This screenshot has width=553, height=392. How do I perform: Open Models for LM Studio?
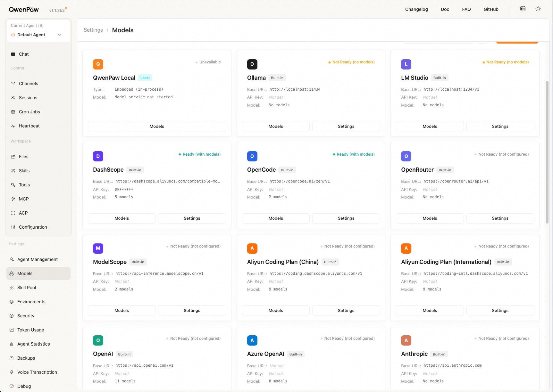click(430, 126)
